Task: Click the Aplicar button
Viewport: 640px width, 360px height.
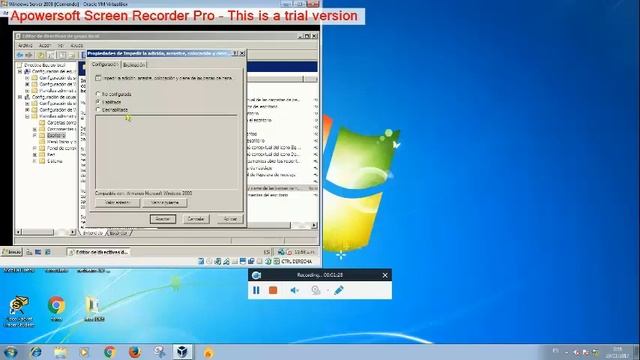Action: point(230,219)
